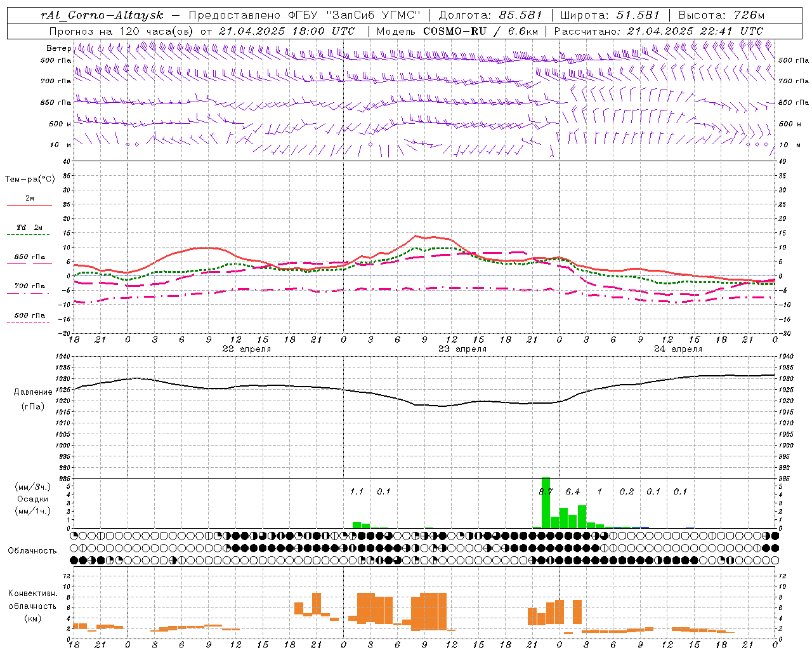Select the forecast start 21.04.2025 18:00 UTC
This screenshot has width=812, height=650.
click(287, 30)
